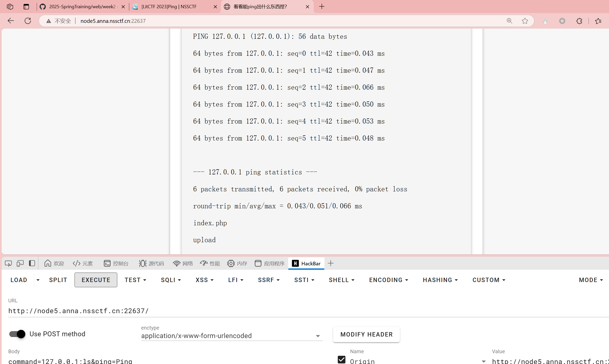
Task: Add page to favorites with star icon
Action: click(x=525, y=21)
